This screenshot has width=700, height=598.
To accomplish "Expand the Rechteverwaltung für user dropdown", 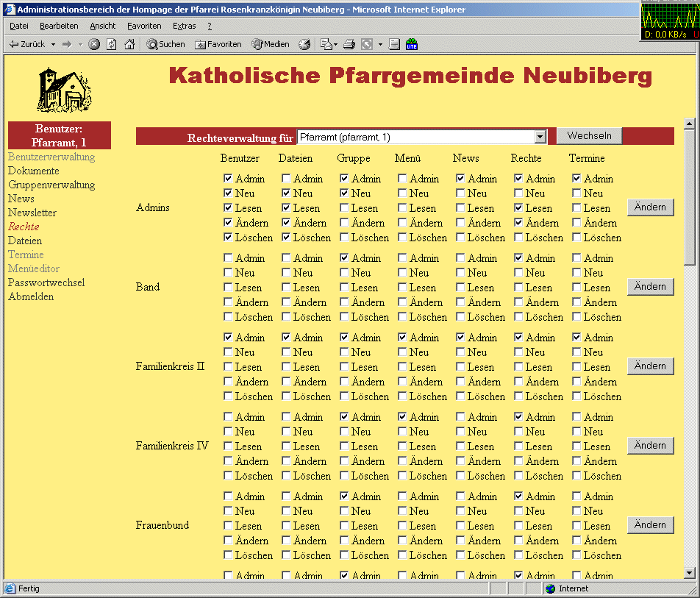I will (540, 137).
